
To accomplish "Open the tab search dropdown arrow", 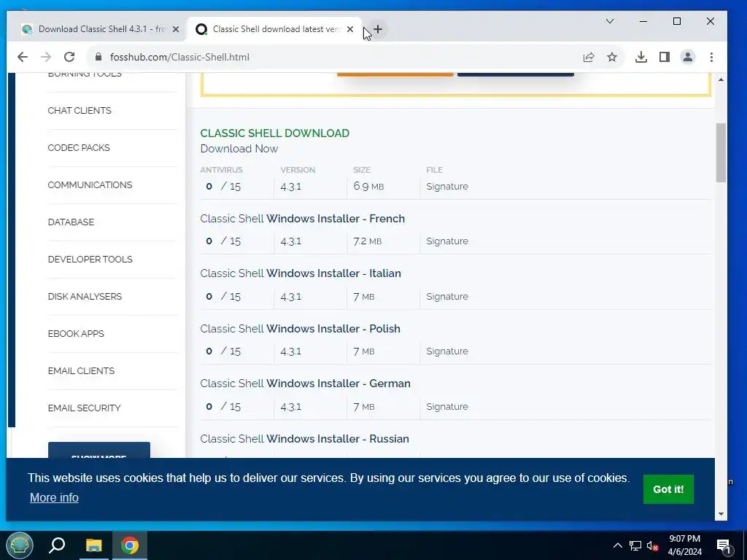I will click(610, 21).
